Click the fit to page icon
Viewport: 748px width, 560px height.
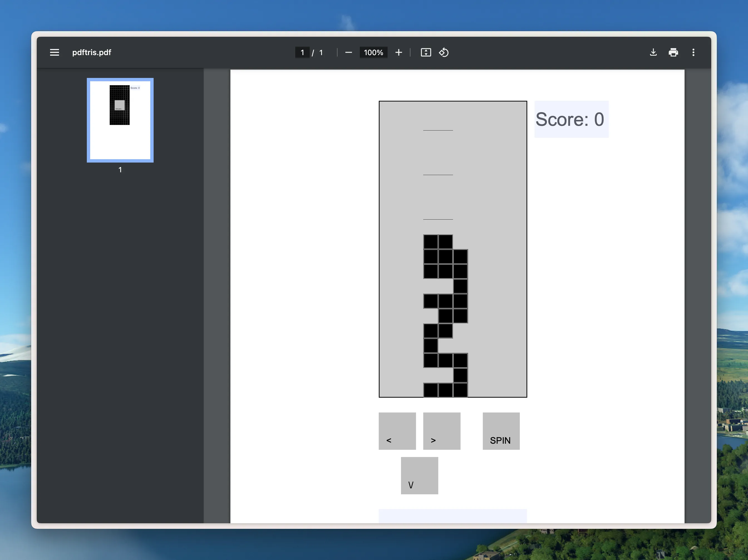(x=426, y=52)
